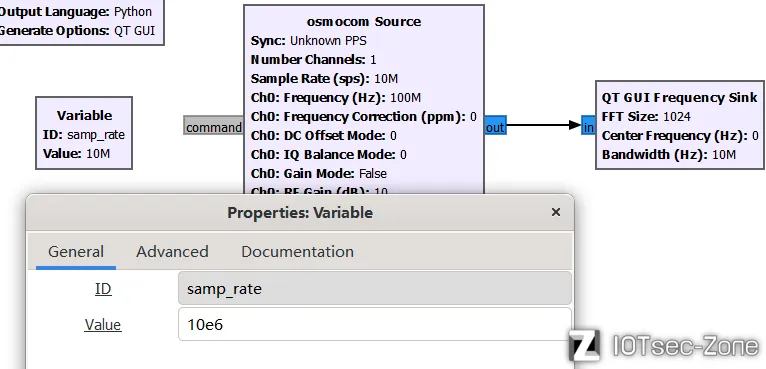Close the Properties: Variable dialog
The height and width of the screenshot is (369, 766).
click(555, 212)
